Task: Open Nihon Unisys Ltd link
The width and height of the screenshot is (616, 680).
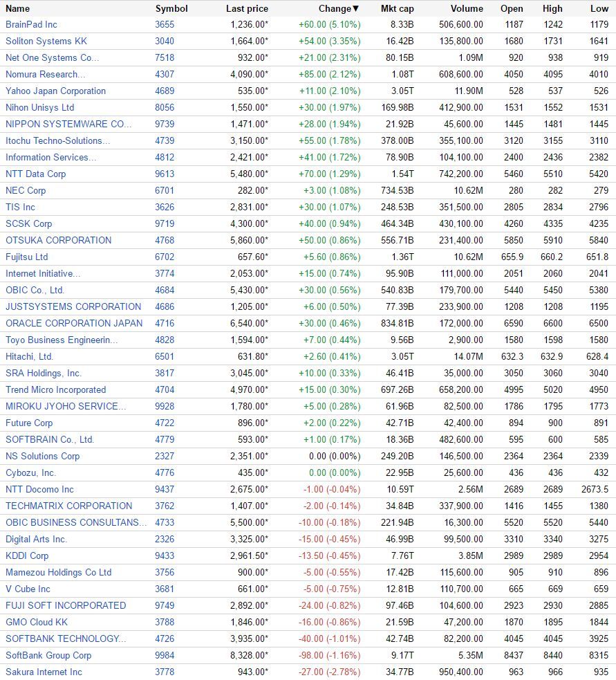Action: (x=40, y=107)
